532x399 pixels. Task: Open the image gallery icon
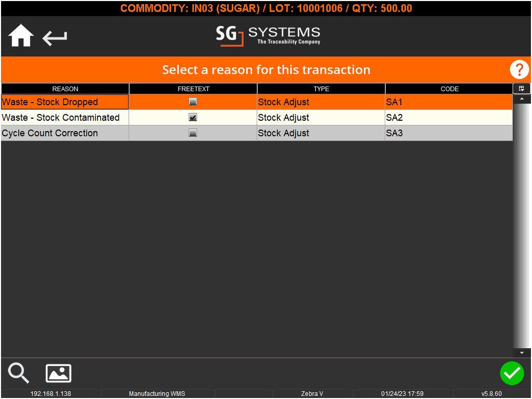(x=58, y=373)
